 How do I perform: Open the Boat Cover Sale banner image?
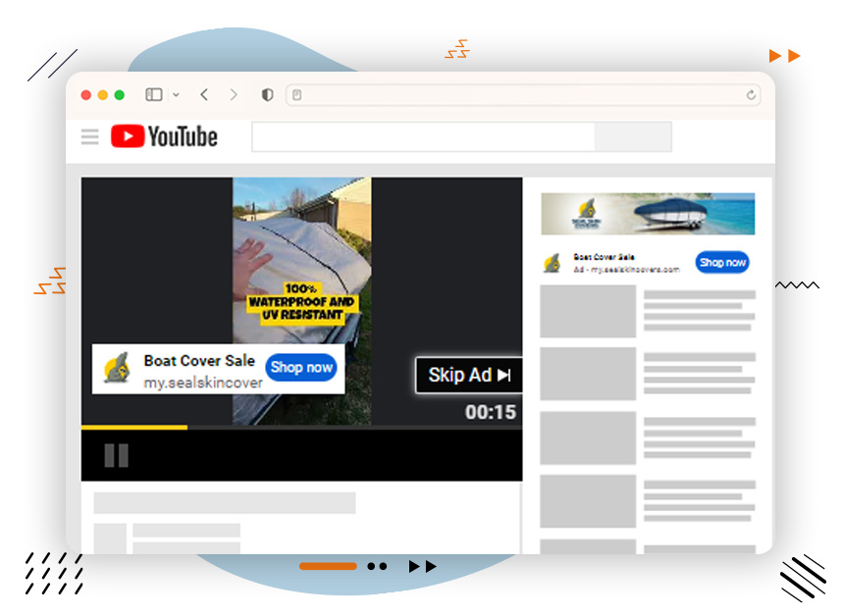(x=648, y=211)
